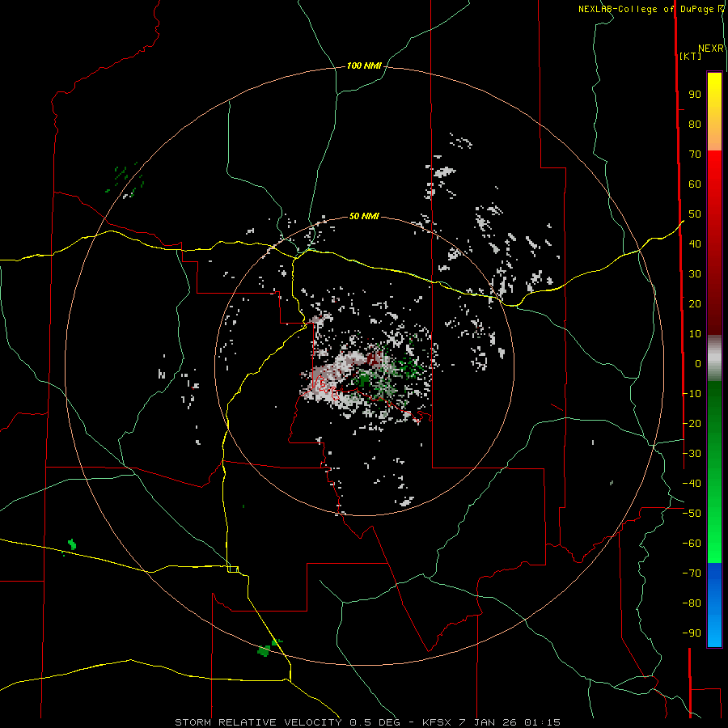Screen dimensions: 728x728
Task: Click the 50 value on velocity scale
Action: [x=695, y=214]
